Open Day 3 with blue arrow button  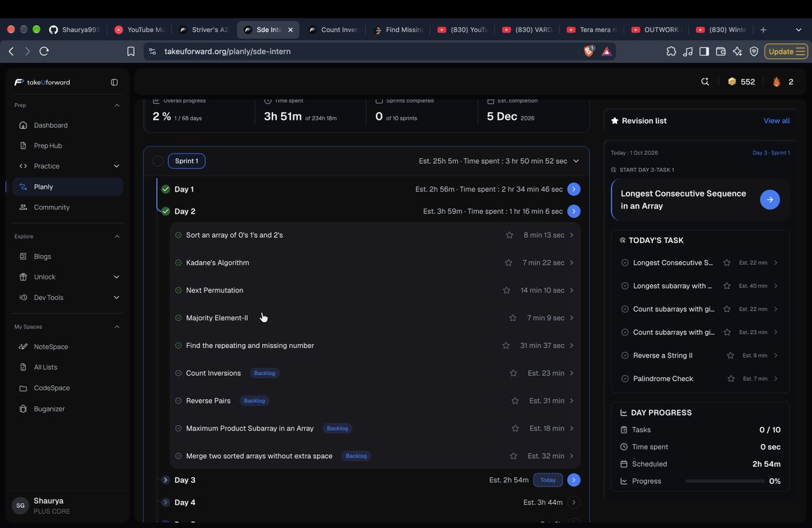coord(574,480)
